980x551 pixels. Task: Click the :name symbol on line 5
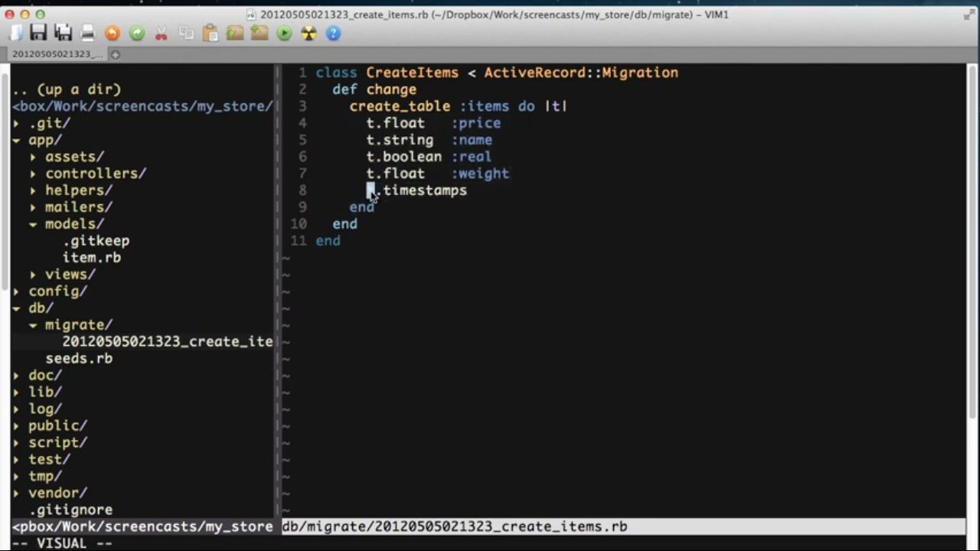(x=471, y=140)
